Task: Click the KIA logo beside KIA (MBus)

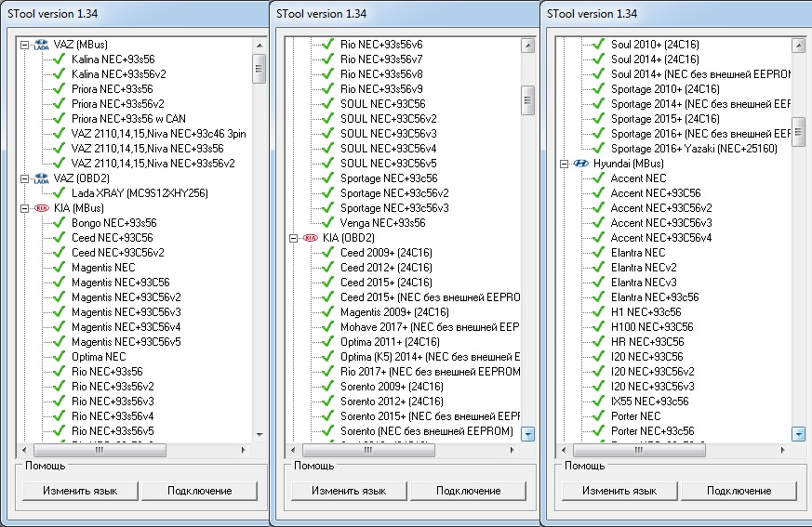Action: coord(41,208)
